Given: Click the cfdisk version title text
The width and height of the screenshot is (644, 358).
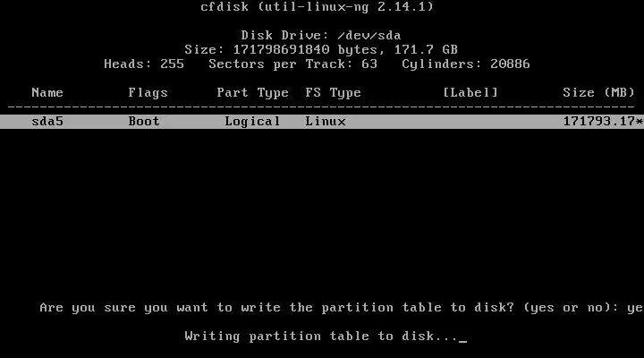Looking at the screenshot, I should (317, 7).
